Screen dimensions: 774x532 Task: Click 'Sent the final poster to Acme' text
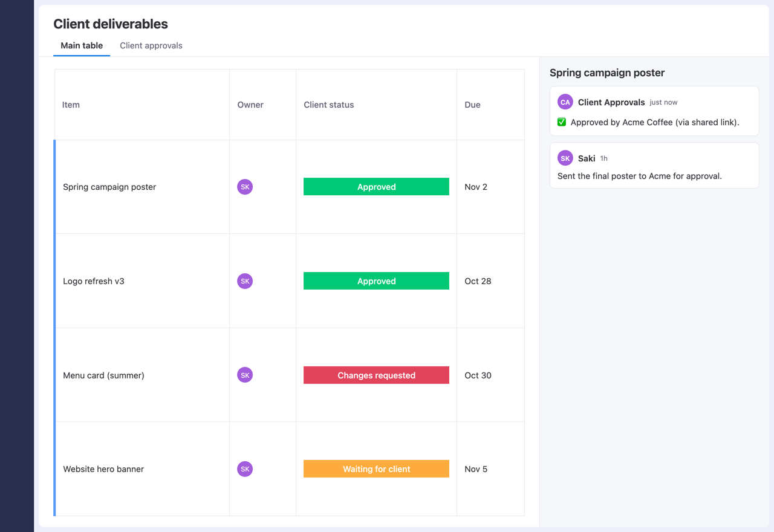(640, 177)
